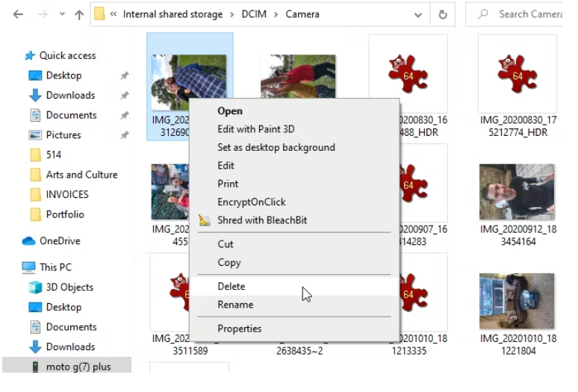Click the Quick access star icon
Viewport: 578px width, 392px height.
30,56
